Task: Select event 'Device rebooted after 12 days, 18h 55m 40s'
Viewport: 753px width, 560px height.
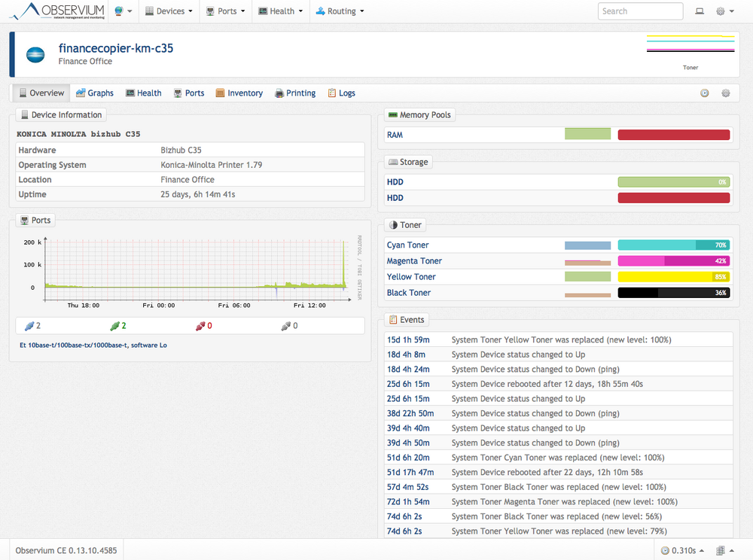Action: [559, 384]
